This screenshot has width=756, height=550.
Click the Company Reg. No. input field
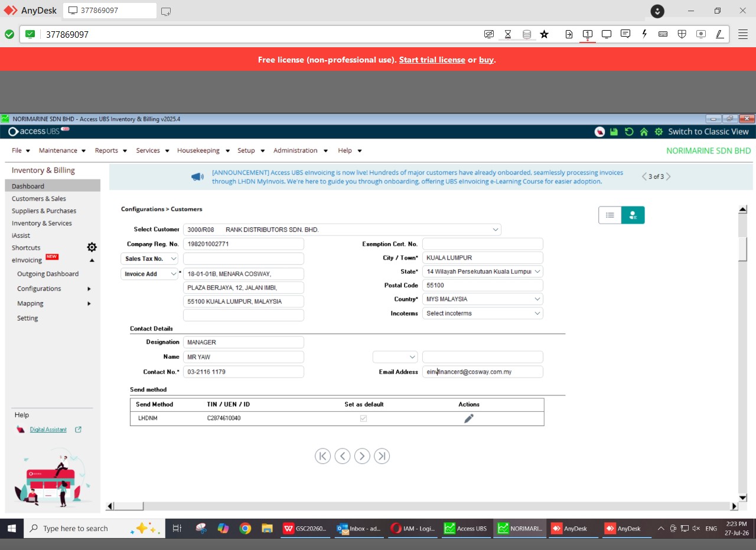click(243, 244)
